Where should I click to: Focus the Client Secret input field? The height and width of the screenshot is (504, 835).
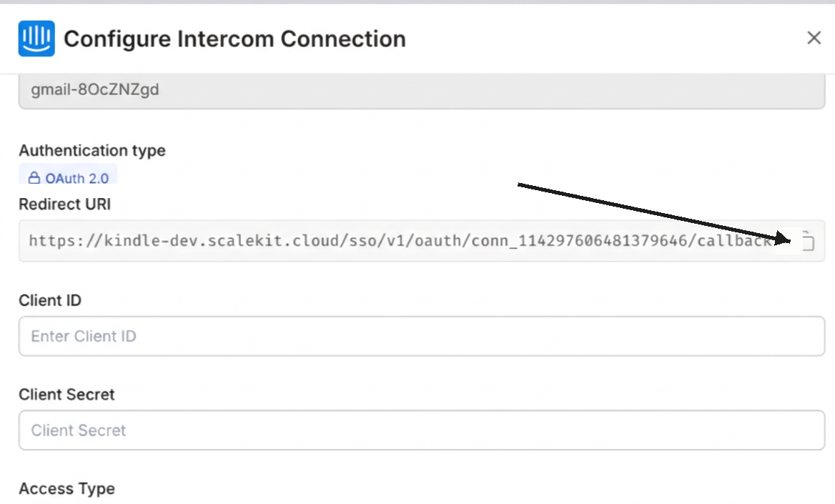tap(422, 430)
